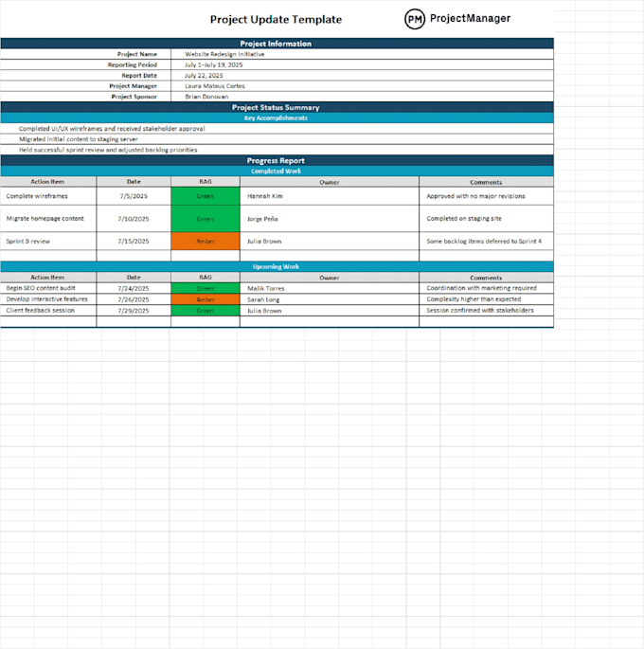The height and width of the screenshot is (649, 644).
Task: Select the Upcoming Work subheader
Action: tap(277, 266)
